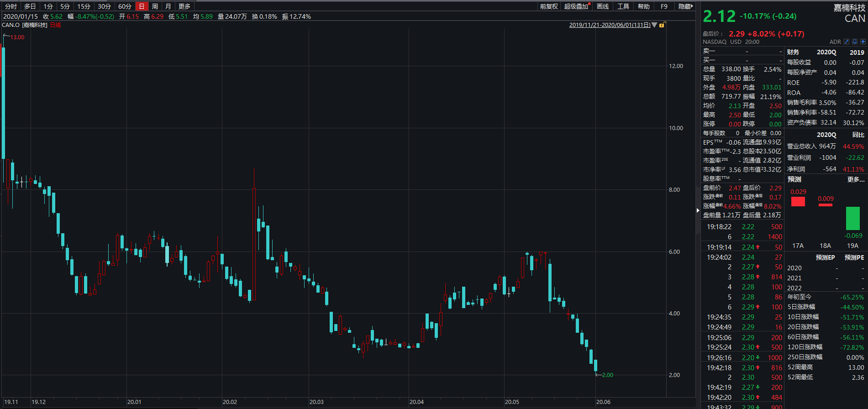Image resolution: width=868 pixels, height=409 pixels.
Task: Click 隐藏 to hide the side panel
Action: point(685,6)
